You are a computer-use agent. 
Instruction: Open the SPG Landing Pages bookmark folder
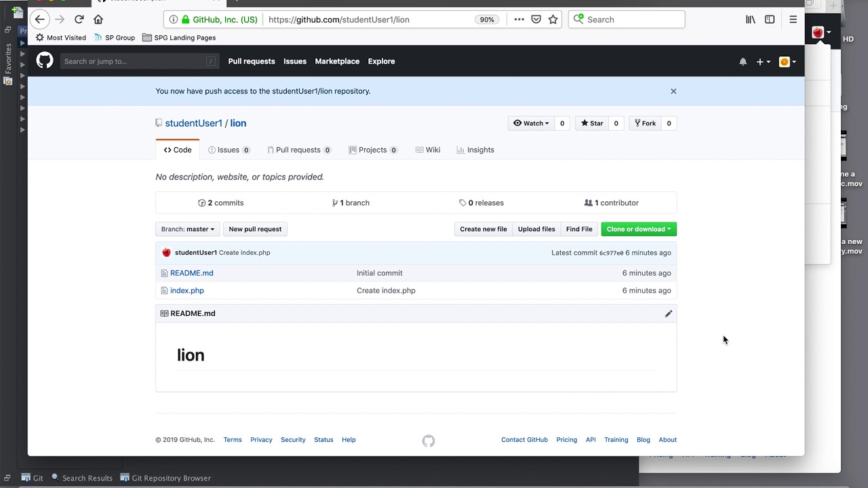(179, 38)
